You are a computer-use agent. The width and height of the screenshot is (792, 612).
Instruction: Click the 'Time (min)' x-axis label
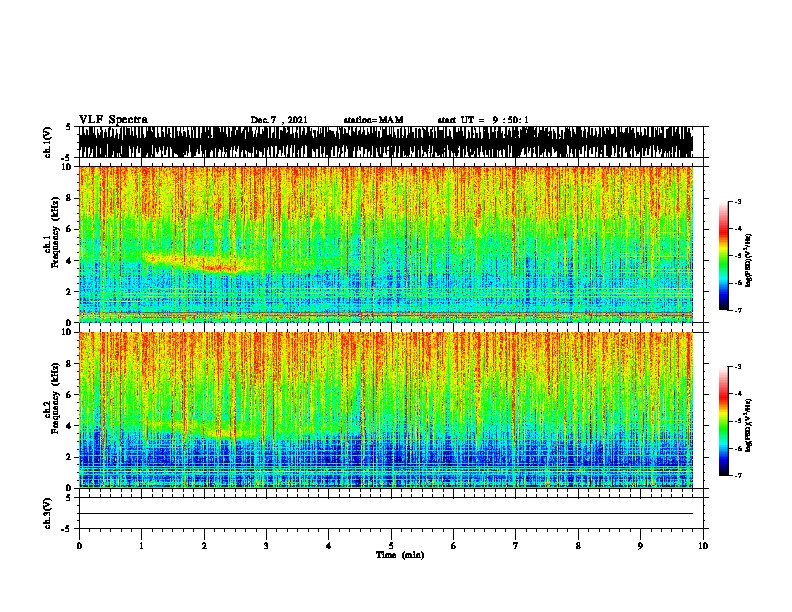[x=400, y=555]
